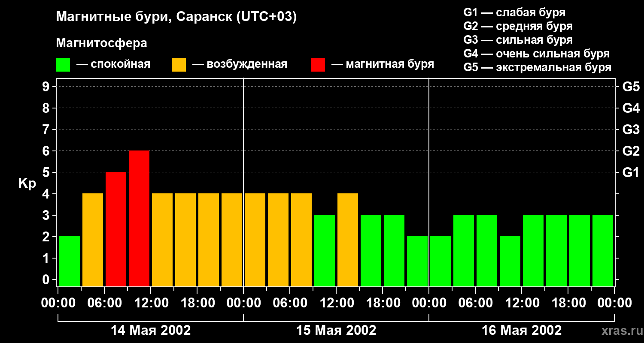Click the last green bar on 16 May
The image size is (644, 343).
coord(603,250)
